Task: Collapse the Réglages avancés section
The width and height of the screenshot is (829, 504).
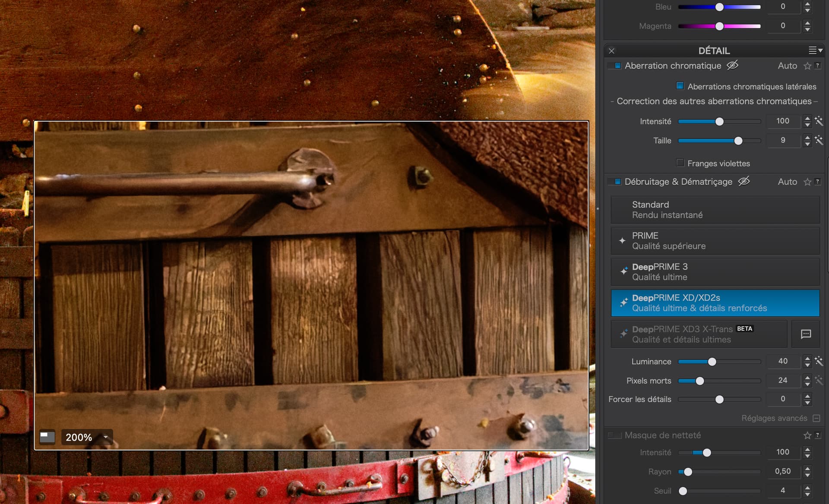Action: [816, 418]
